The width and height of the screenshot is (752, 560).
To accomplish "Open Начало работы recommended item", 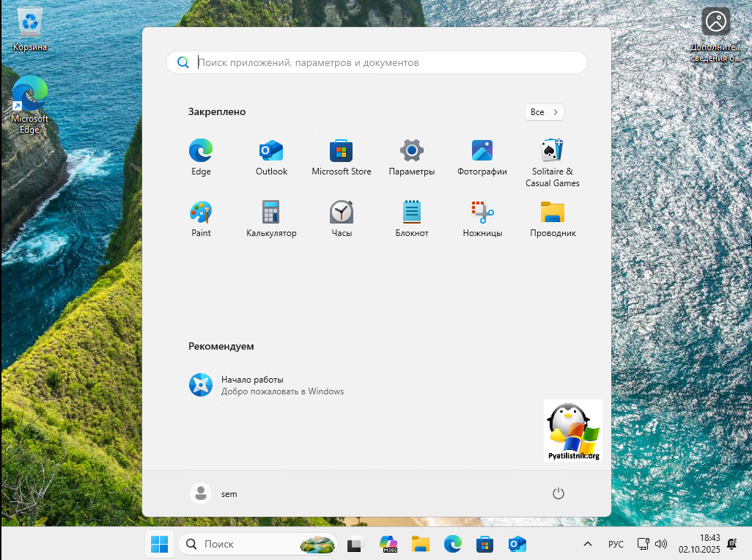I will [x=267, y=385].
